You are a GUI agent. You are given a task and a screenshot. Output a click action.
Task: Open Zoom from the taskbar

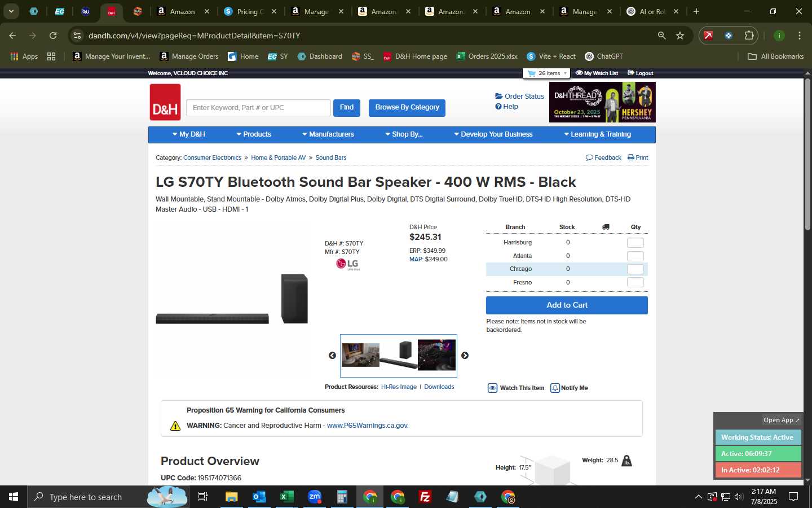(315, 497)
